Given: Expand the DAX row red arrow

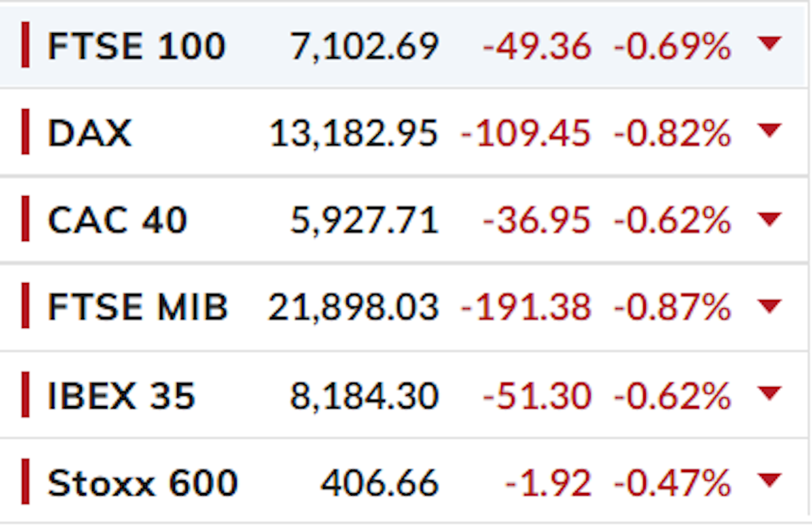Looking at the screenshot, I should 769,131.
